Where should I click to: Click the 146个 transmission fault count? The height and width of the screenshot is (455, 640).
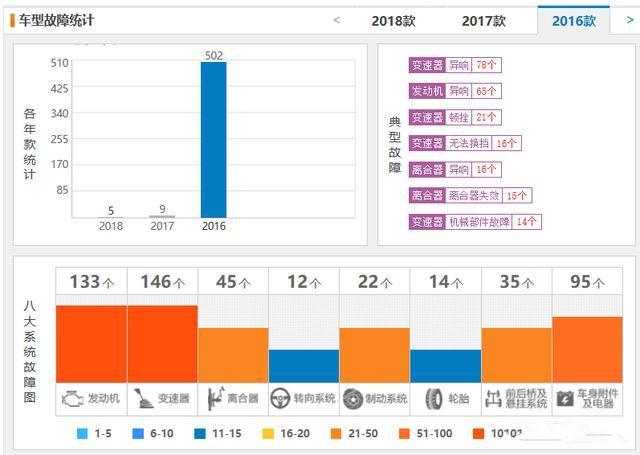(163, 282)
